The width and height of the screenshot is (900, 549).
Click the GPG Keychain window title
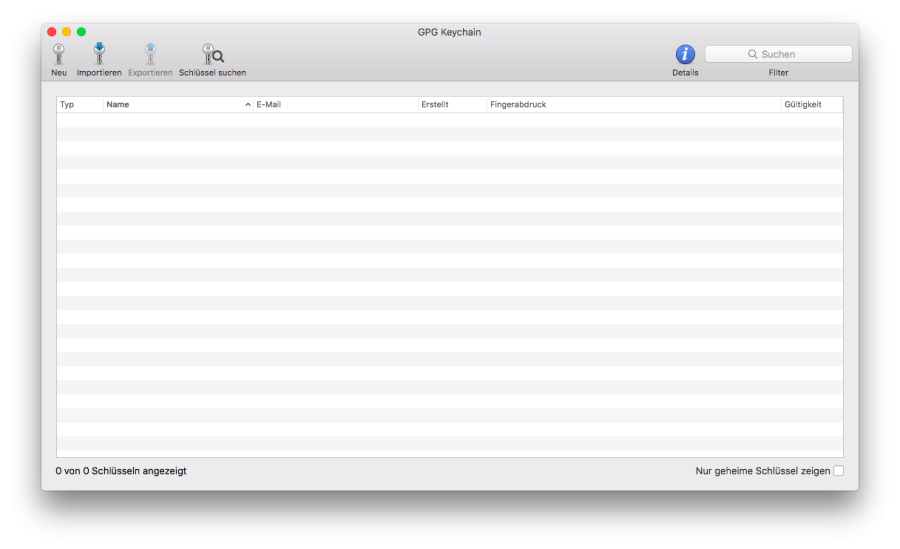tap(449, 32)
